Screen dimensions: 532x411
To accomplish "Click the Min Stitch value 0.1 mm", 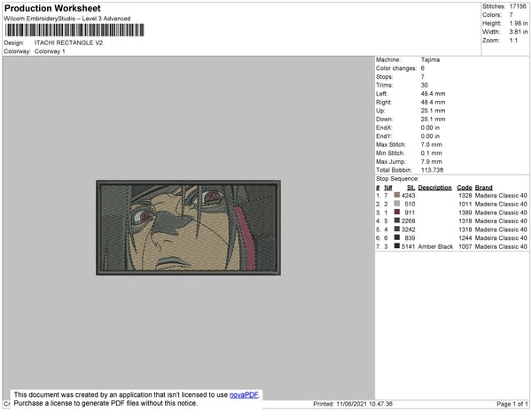I will click(x=432, y=153).
